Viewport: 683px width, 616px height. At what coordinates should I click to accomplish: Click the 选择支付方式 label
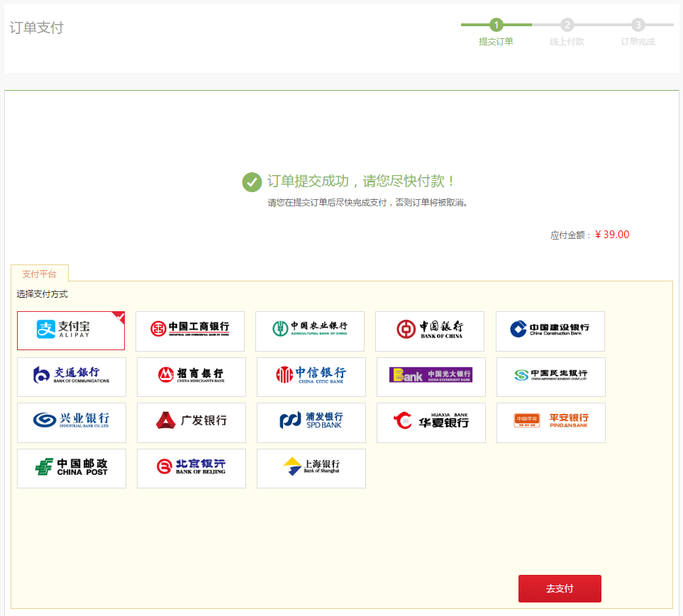[x=43, y=294]
